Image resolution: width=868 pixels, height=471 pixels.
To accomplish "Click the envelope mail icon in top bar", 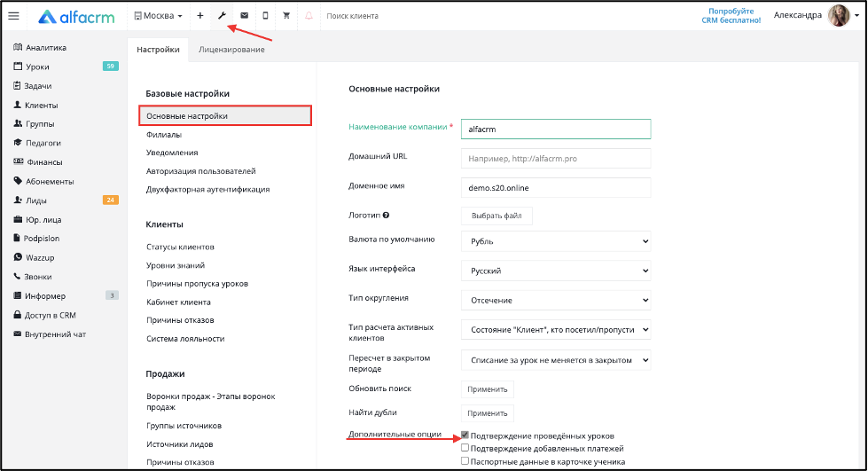I will [244, 15].
